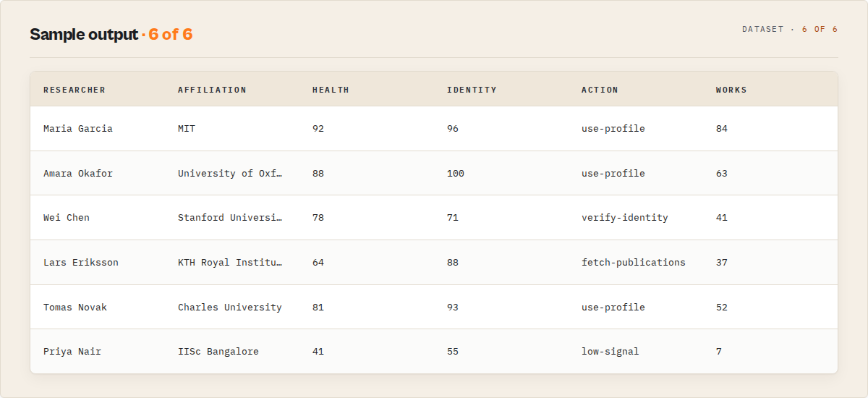Click identity value 88 in Lars Eriksson row
The image size is (868, 398).
click(453, 263)
